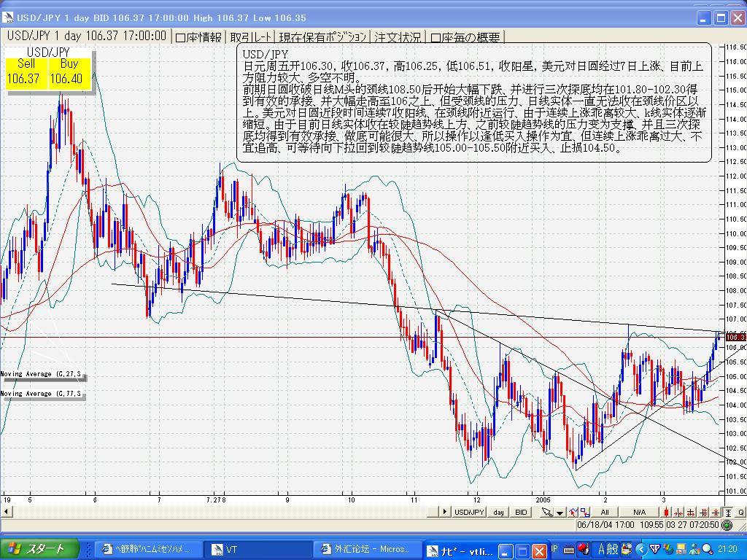Switch to 外汇论坛 Internet Explorer window
Screen dimensions: 747x560
click(x=367, y=550)
